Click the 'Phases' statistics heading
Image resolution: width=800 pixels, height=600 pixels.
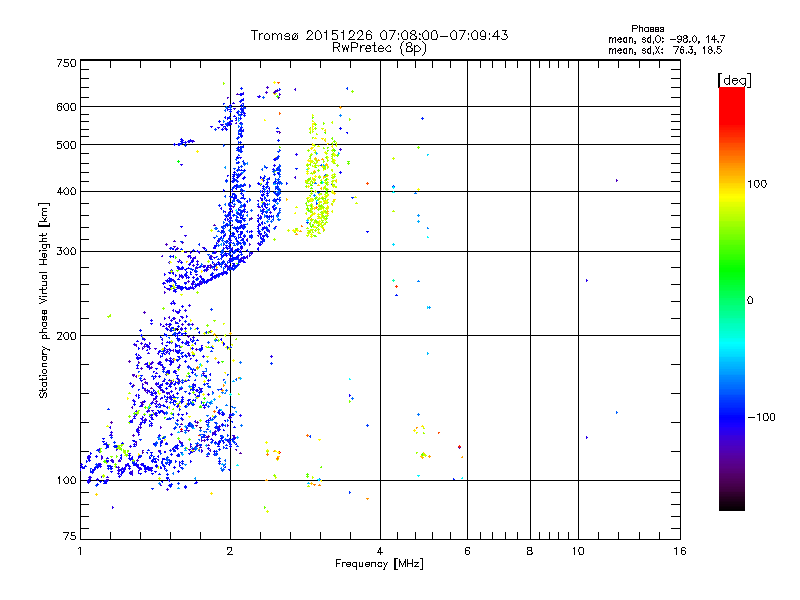coord(647,29)
